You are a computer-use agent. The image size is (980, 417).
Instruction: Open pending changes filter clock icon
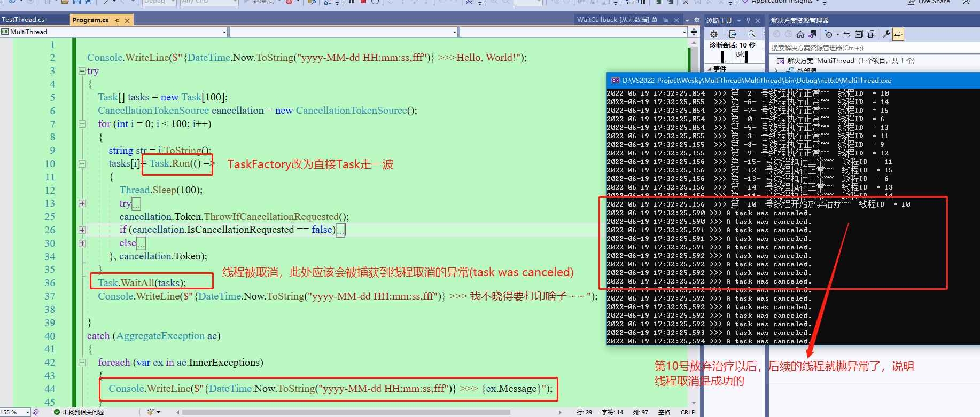[828, 34]
